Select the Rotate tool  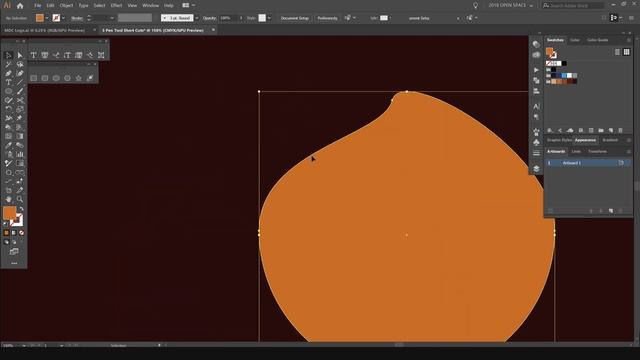tap(8, 109)
